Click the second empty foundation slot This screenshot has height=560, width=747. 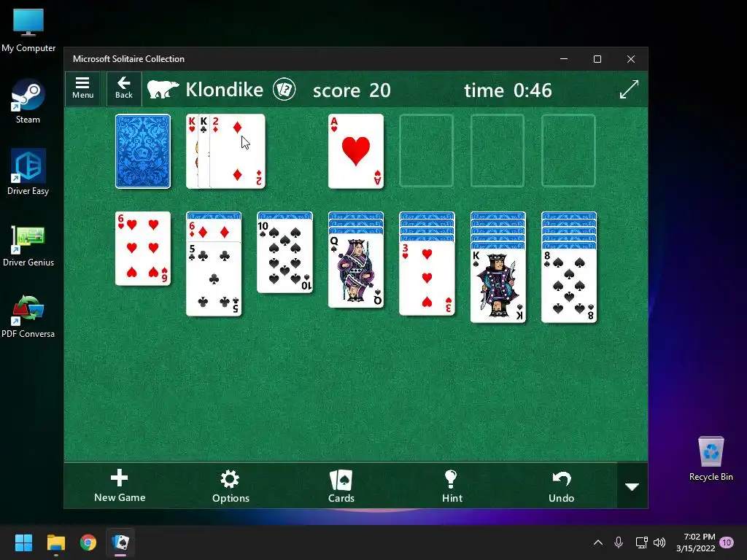(426, 150)
